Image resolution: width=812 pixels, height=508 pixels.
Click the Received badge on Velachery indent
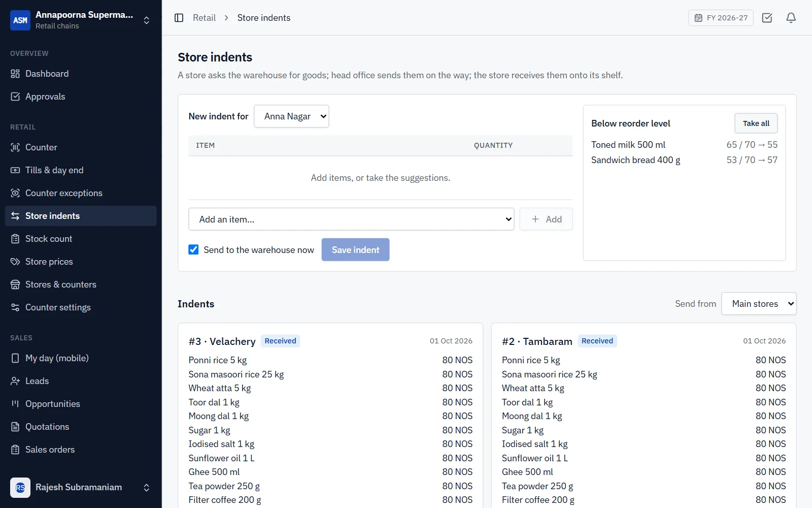click(280, 341)
